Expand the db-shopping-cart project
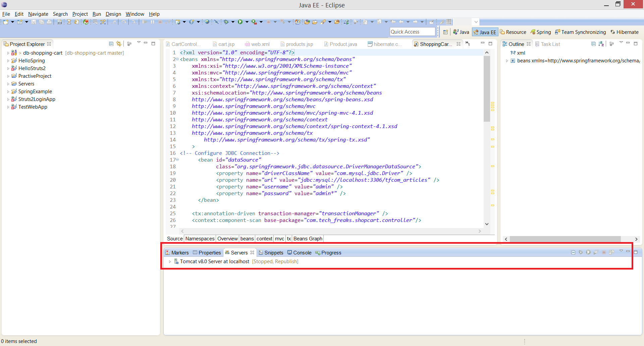 [8, 53]
